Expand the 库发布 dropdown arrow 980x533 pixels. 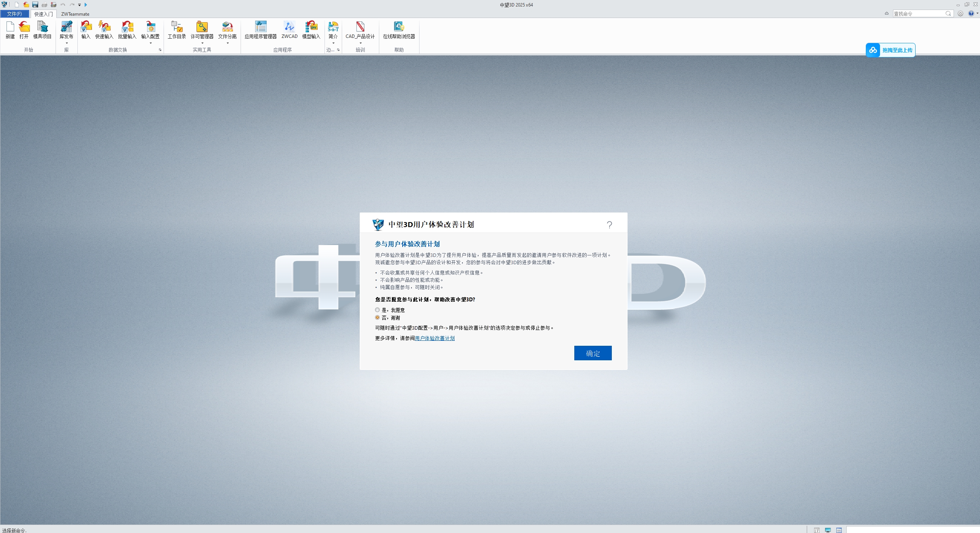tap(66, 43)
